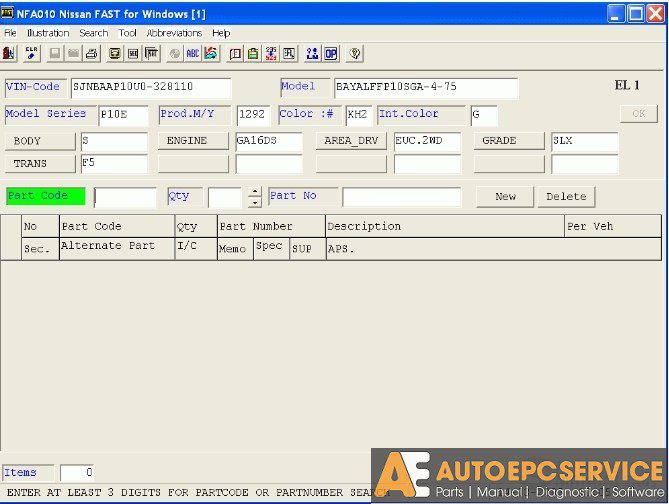
Task: Click the printer icon in toolbar
Action: tap(92, 54)
